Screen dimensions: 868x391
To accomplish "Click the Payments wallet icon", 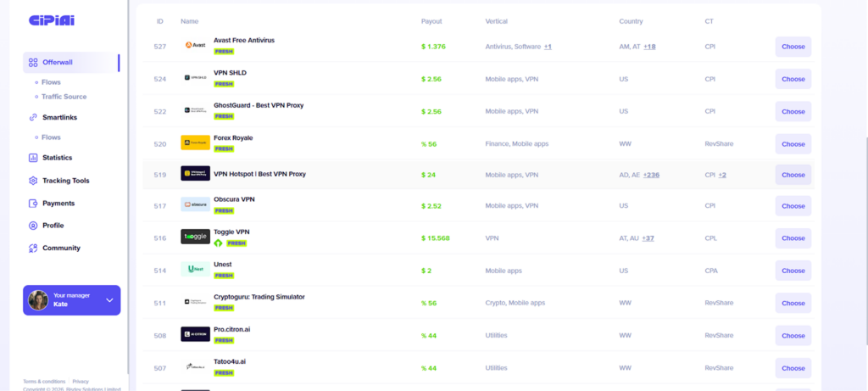I will point(33,204).
